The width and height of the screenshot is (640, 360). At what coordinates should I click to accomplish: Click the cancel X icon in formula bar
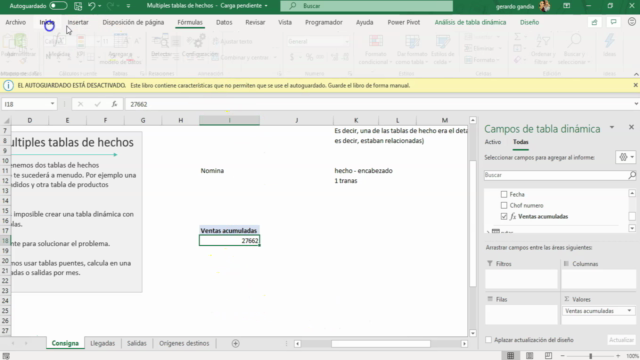[x=80, y=104]
